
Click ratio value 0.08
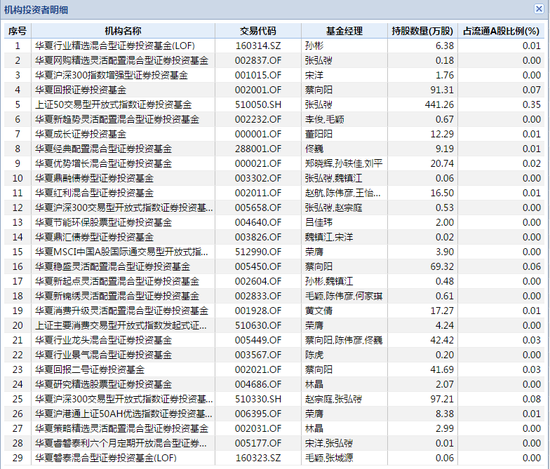pos(531,400)
